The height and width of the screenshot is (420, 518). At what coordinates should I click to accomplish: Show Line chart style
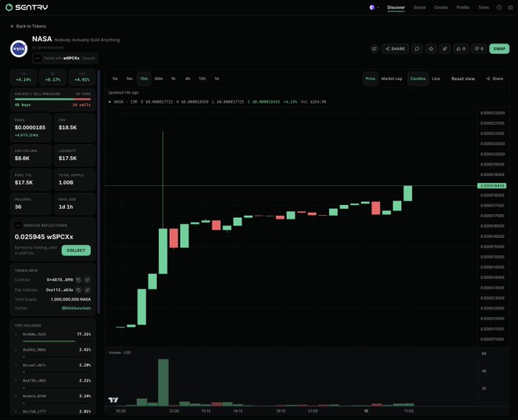[x=436, y=79]
